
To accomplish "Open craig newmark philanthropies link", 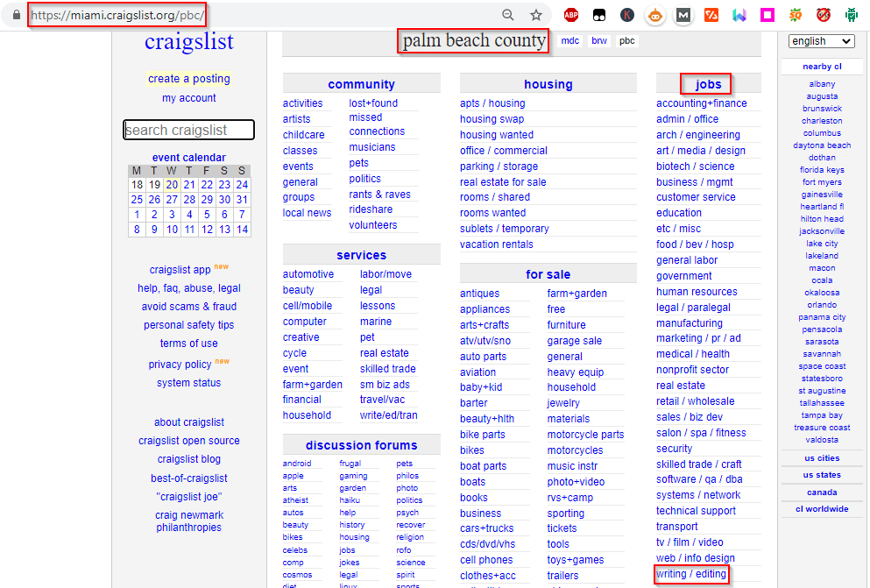I will click(x=188, y=521).
